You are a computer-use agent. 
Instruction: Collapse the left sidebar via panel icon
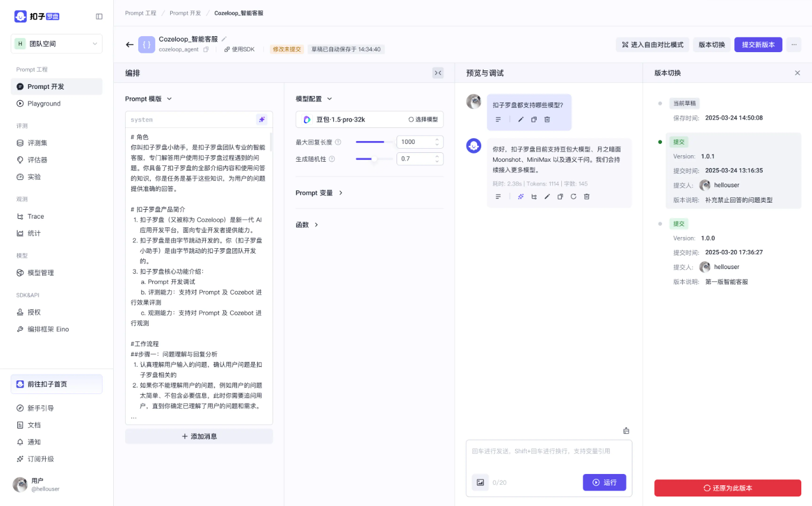99,17
